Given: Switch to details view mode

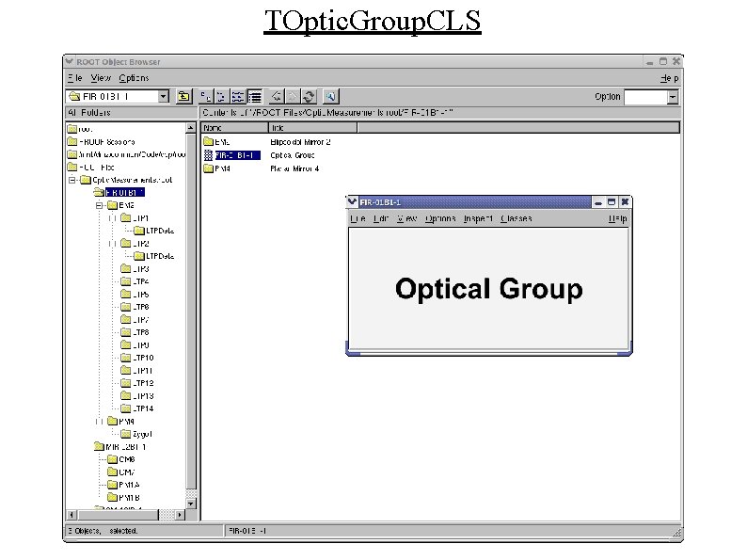Looking at the screenshot, I should click(x=255, y=97).
